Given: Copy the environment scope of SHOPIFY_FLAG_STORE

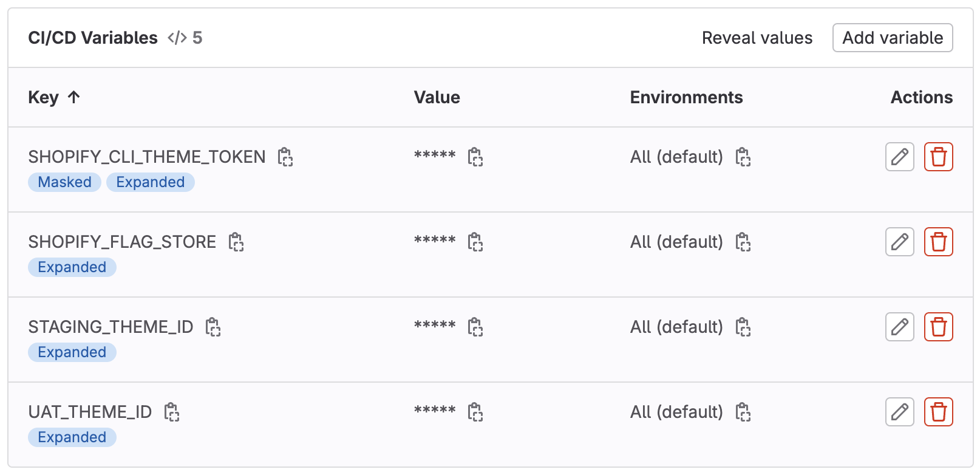Looking at the screenshot, I should coord(743,242).
